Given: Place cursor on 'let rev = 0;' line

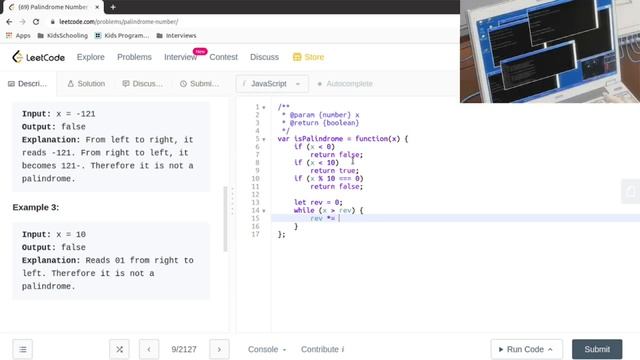Looking at the screenshot, I should (318, 202).
